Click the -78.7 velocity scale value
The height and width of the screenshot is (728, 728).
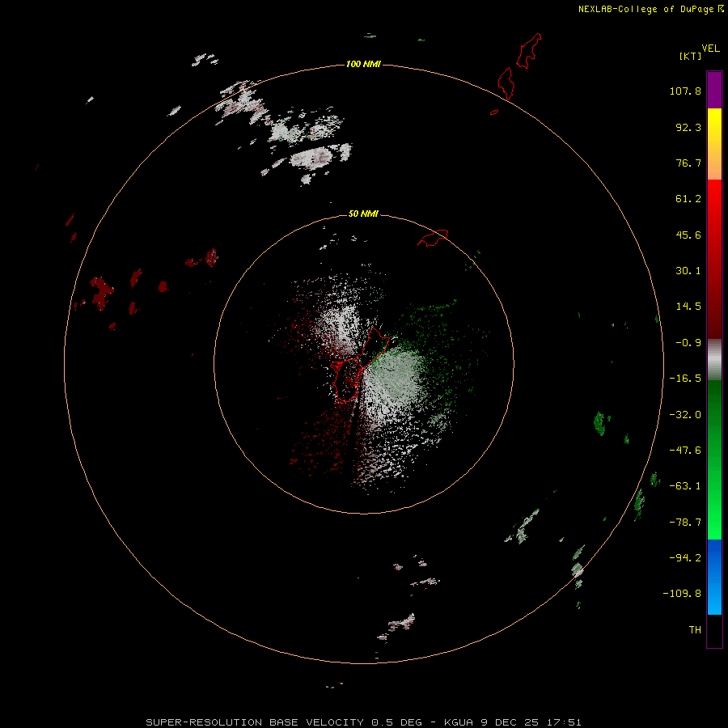pyautogui.click(x=685, y=523)
